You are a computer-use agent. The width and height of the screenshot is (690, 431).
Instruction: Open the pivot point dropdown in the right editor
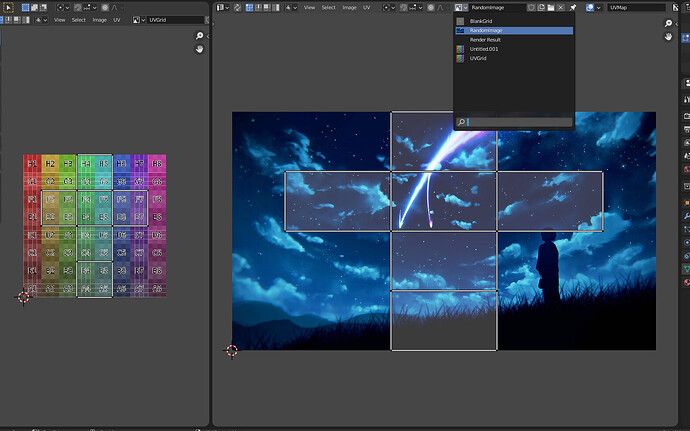(389, 7)
